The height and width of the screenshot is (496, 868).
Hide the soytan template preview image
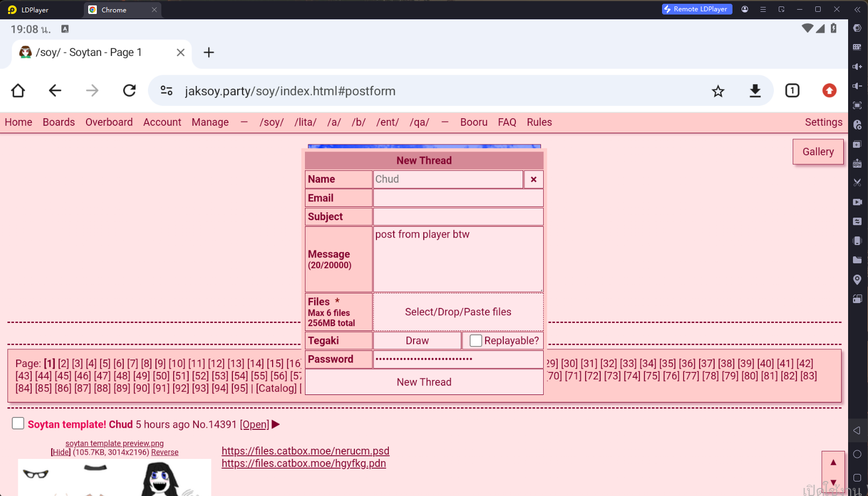(x=61, y=452)
